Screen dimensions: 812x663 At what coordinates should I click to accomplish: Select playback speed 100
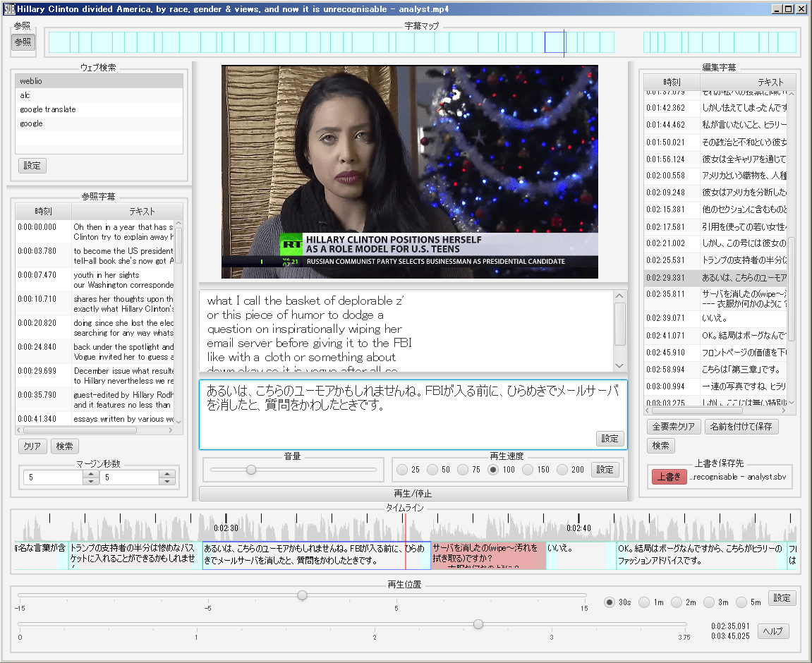(x=493, y=470)
